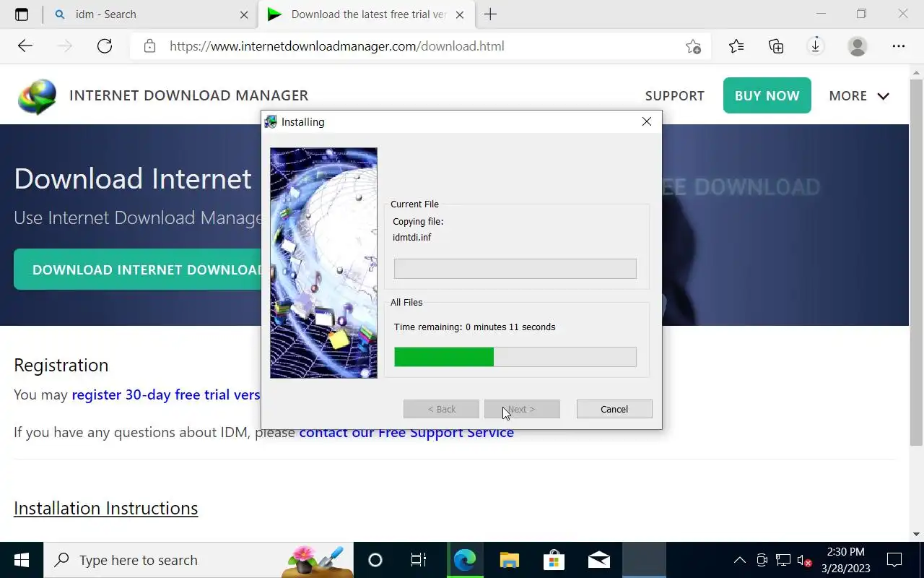Viewport: 924px width, 578px height.
Task: Click the Windows taskbar search box
Action: click(x=199, y=560)
